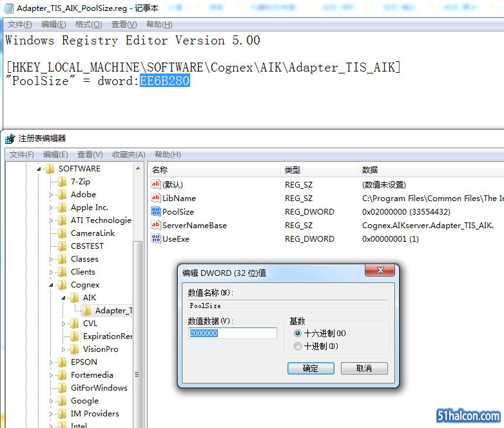Click the PoolSize DWORD value icon
The width and height of the screenshot is (504, 428).
[155, 211]
